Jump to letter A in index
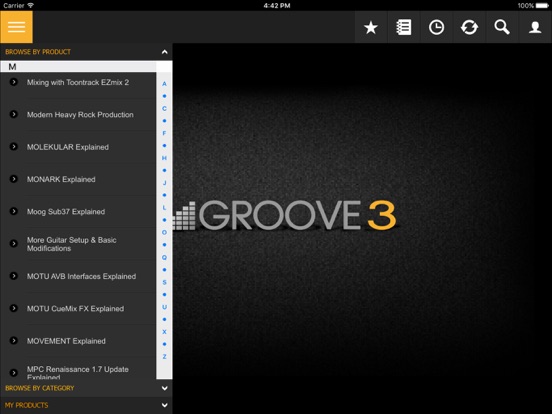 (164, 84)
